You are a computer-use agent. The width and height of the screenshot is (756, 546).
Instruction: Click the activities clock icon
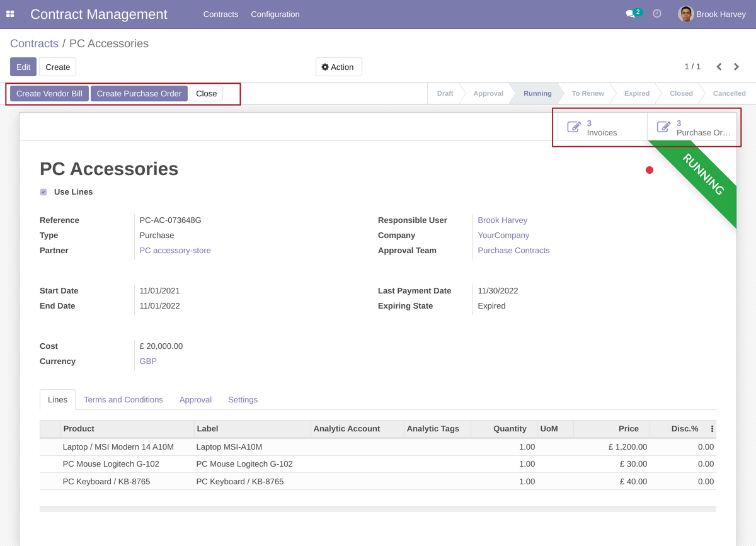(x=657, y=14)
